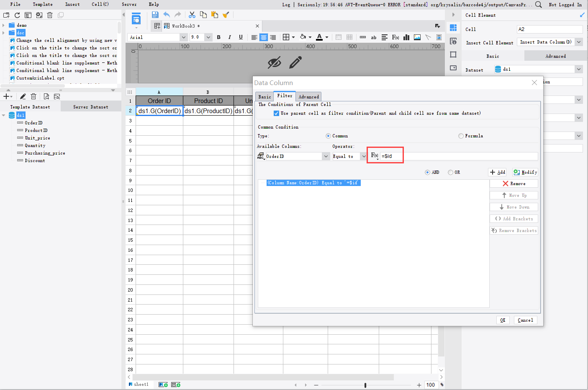This screenshot has height=390, width=588.
Task: Uncheck use parent cell as filter condition
Action: click(x=275, y=112)
